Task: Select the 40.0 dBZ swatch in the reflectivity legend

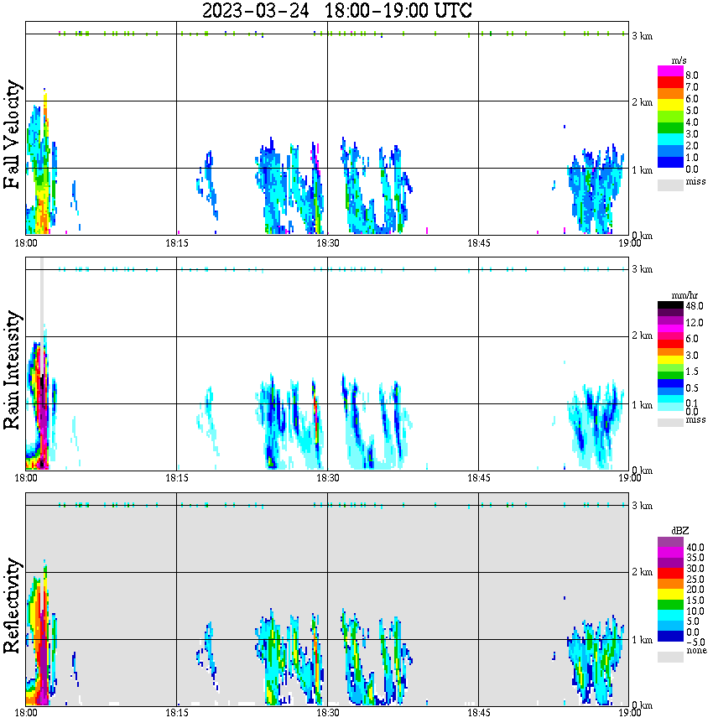Action: (670, 543)
